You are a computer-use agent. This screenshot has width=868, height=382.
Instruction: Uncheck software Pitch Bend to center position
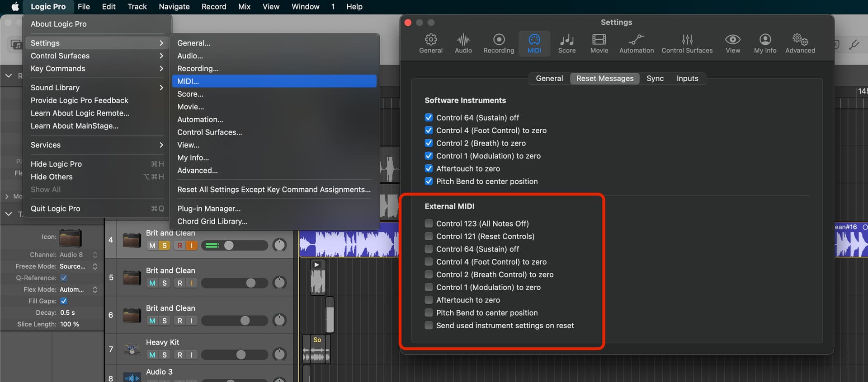pos(429,181)
